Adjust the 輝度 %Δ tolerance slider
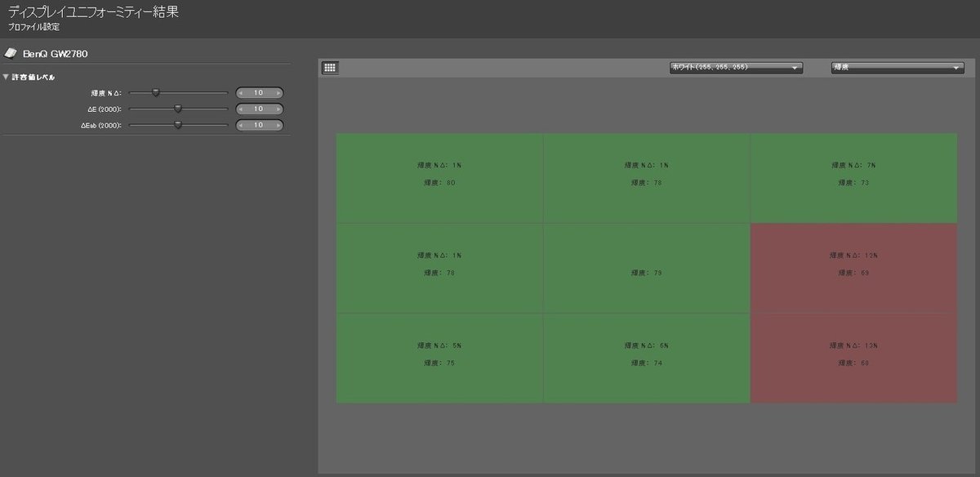 click(156, 92)
